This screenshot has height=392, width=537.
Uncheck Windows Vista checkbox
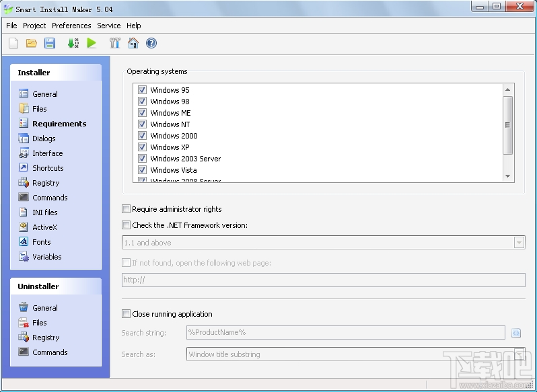point(142,169)
